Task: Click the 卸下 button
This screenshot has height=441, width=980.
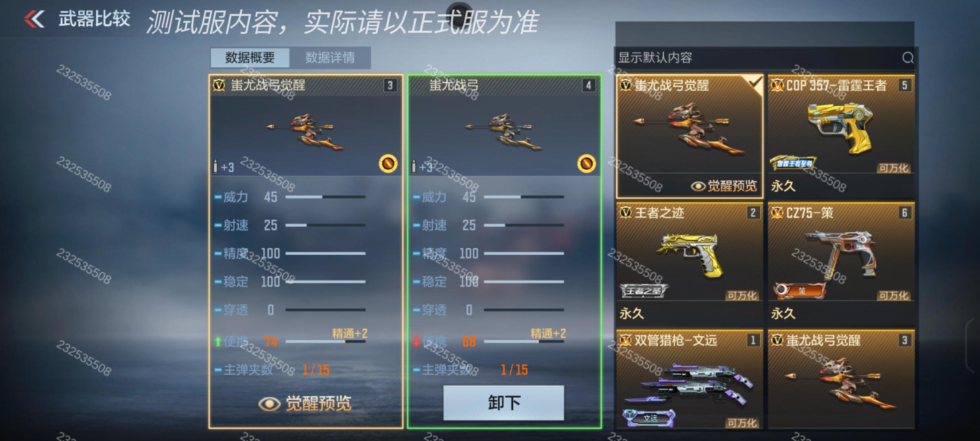Action: [x=504, y=403]
